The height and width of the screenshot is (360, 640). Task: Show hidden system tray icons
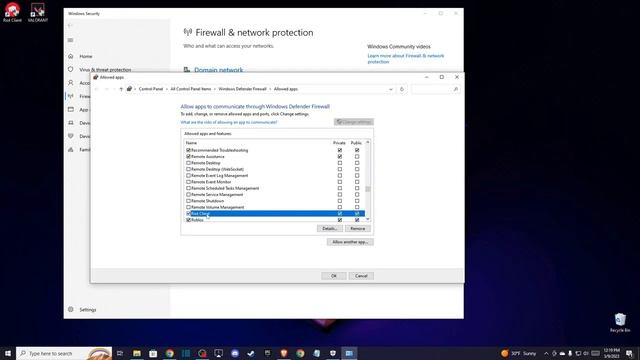[x=546, y=353]
